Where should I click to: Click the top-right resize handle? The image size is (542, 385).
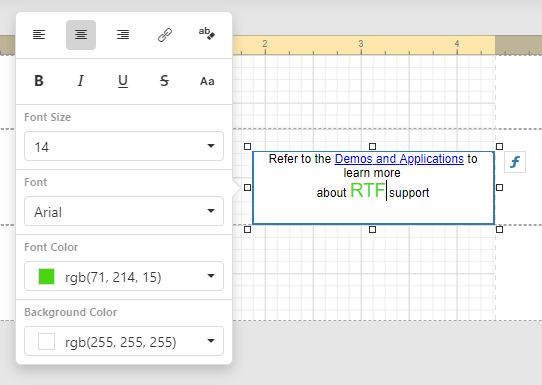pos(499,147)
